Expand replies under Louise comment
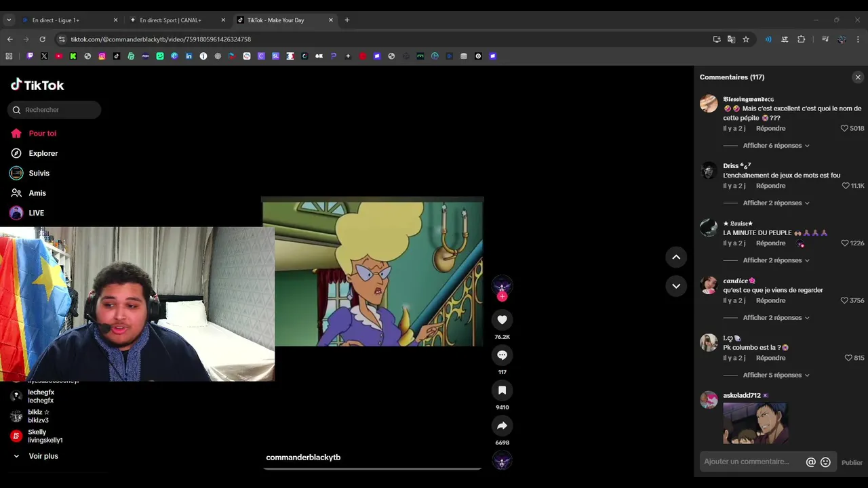 tap(776, 260)
